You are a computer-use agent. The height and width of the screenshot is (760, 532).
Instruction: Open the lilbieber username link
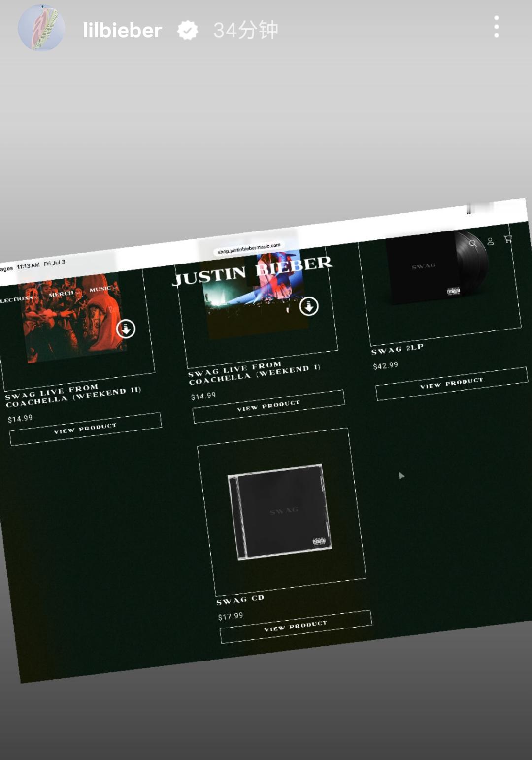122,31
